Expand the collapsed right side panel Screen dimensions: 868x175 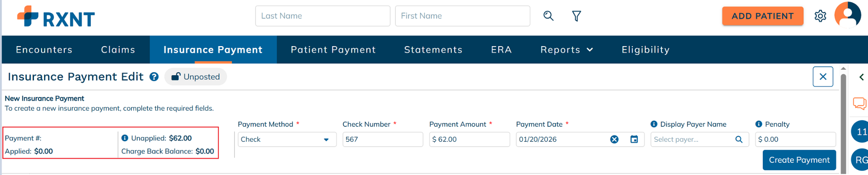coord(861,77)
